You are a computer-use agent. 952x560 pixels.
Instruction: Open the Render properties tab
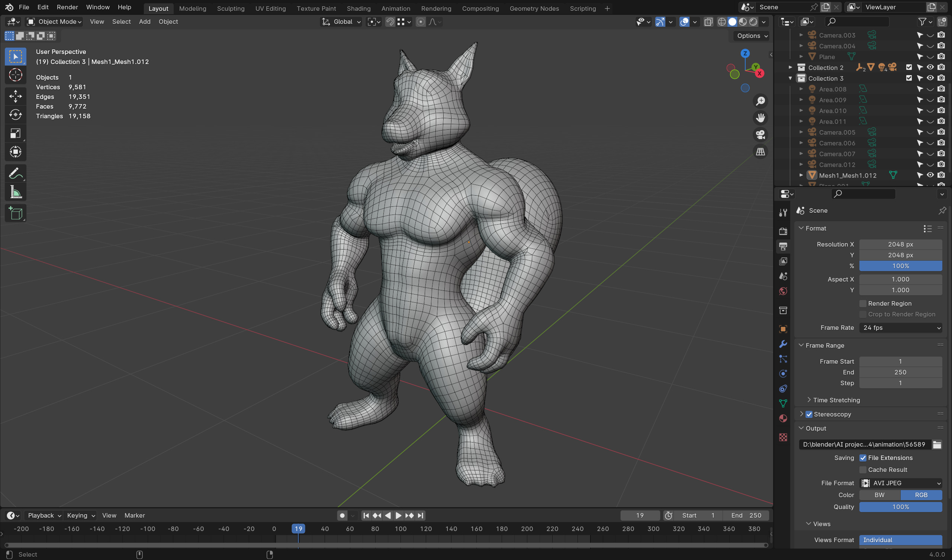783,231
